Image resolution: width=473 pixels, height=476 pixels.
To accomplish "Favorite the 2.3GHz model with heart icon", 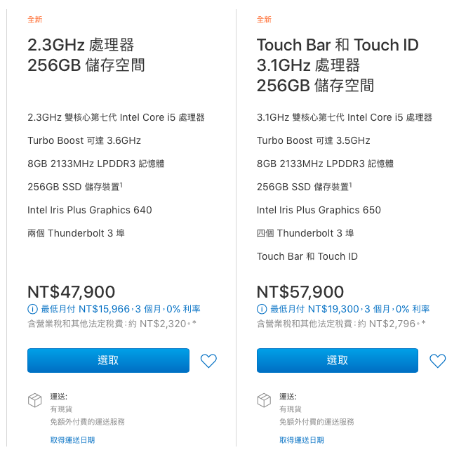I will pos(208,361).
